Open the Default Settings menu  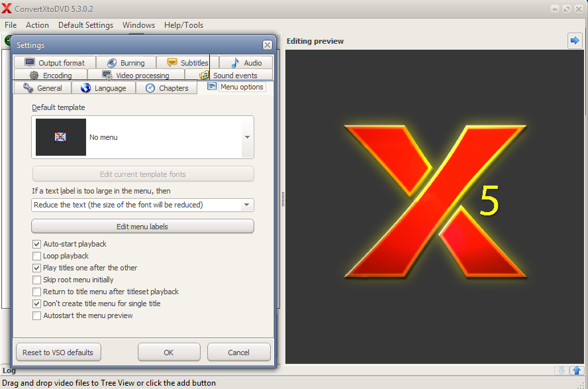[85, 25]
